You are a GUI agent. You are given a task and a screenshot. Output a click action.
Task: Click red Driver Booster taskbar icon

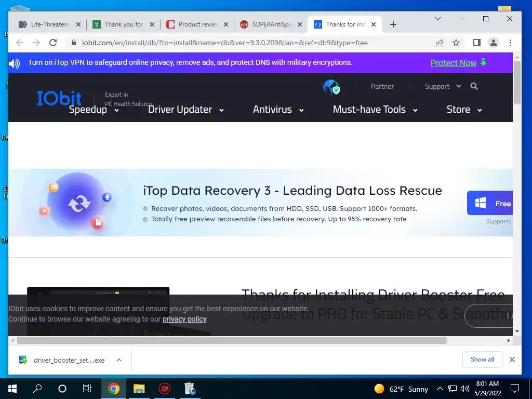[x=165, y=389]
